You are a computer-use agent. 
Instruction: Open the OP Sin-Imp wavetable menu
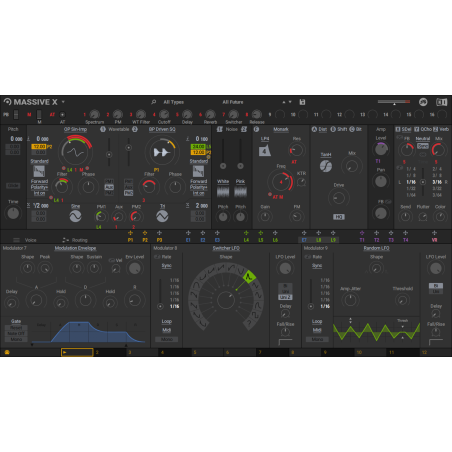(75, 129)
